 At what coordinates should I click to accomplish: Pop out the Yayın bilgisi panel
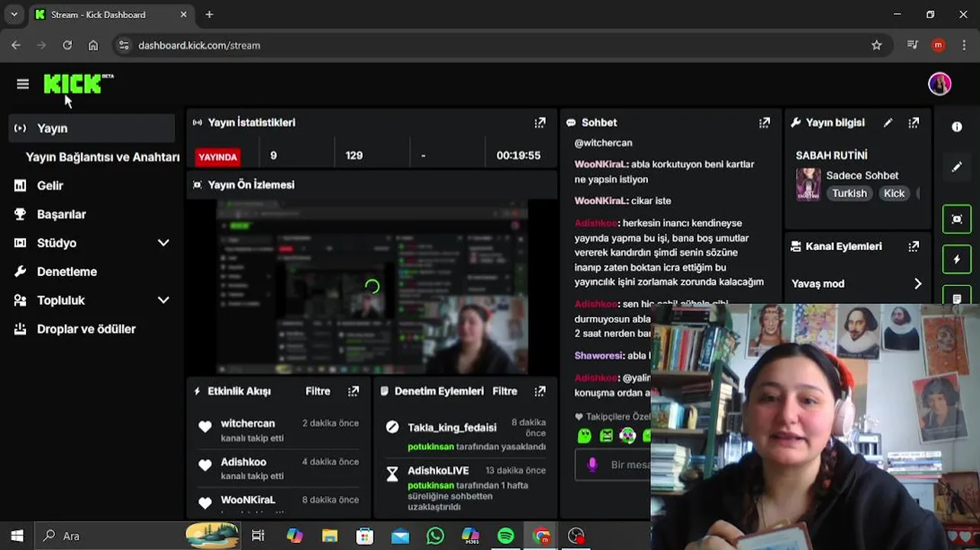(914, 122)
